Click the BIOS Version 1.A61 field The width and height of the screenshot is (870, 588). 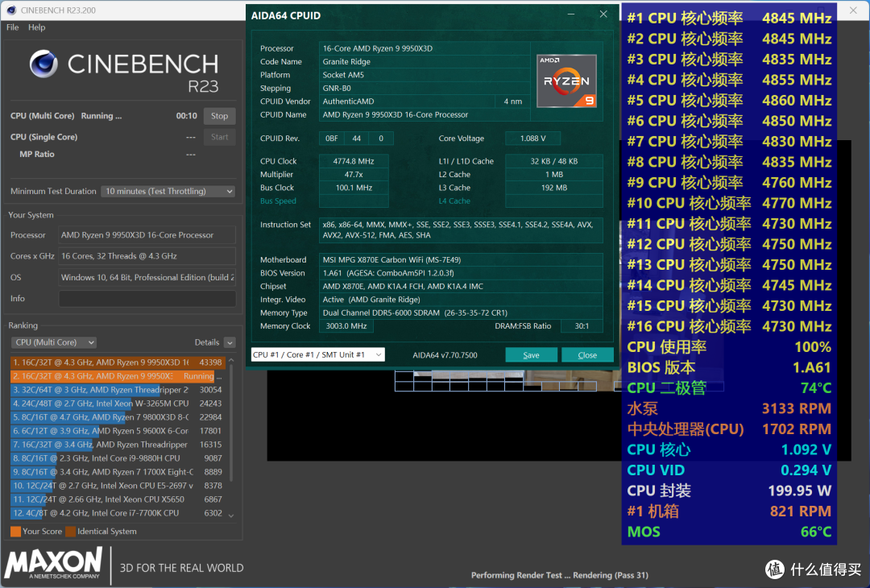coord(461,273)
